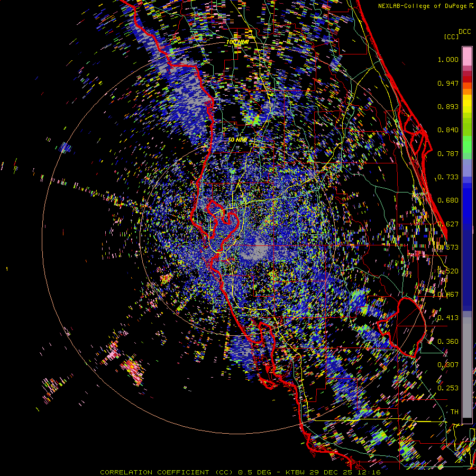
Task: Click the [CC] legend unit label
Action: tap(451, 36)
